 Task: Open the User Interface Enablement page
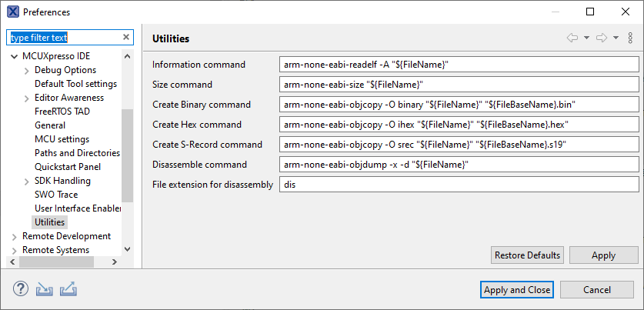pyautogui.click(x=78, y=208)
